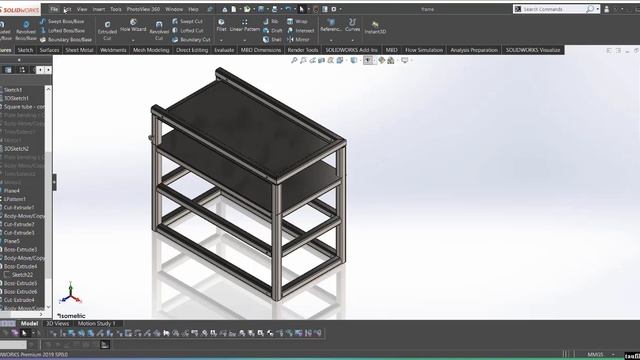Open the Mesh Modeling tab
This screenshot has width=640, height=360.
point(151,50)
